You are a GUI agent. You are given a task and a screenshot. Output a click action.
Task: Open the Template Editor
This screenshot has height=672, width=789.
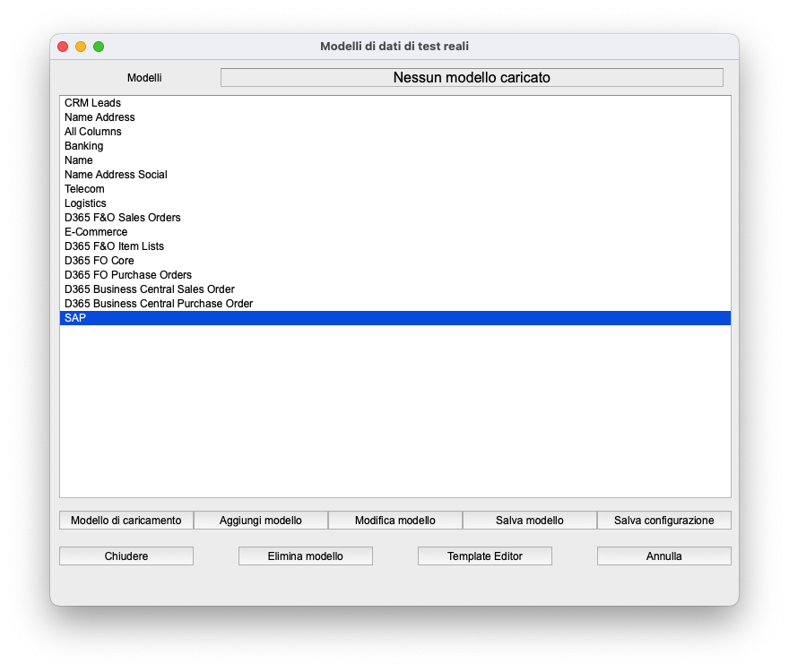[x=485, y=556]
